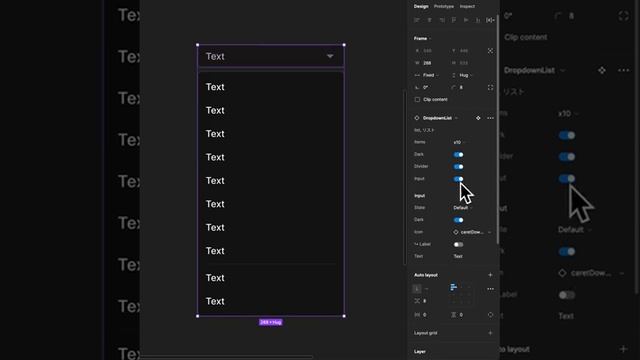Click the Align right icon
Viewport: 640px width, 360px height.
[x=442, y=20]
